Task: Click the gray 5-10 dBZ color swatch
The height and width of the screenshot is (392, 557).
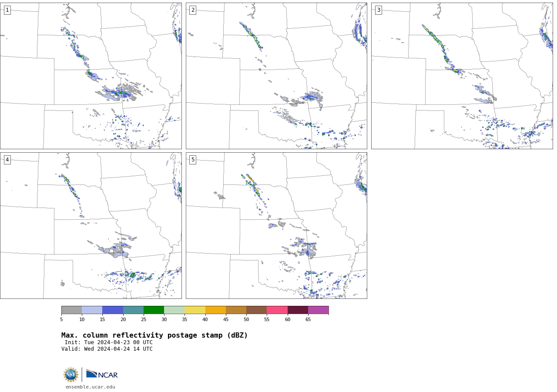Action: (71, 310)
